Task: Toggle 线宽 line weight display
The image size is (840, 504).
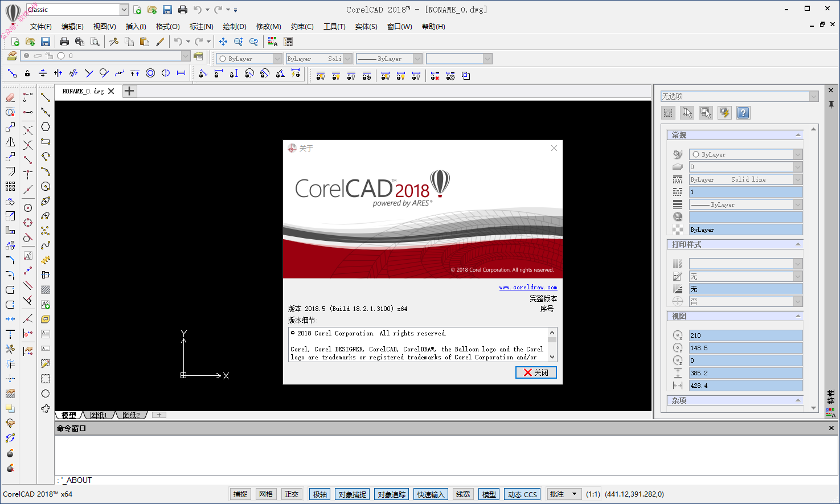Action: 463,494
